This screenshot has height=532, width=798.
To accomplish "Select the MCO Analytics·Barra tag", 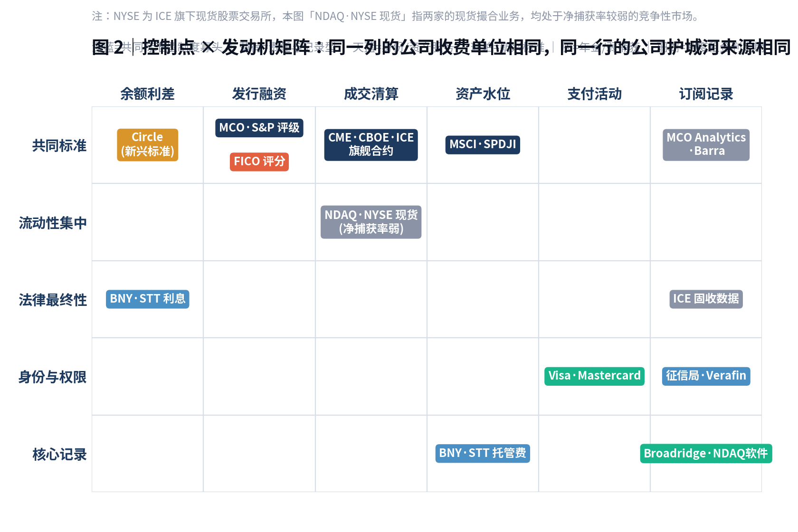I will [706, 145].
